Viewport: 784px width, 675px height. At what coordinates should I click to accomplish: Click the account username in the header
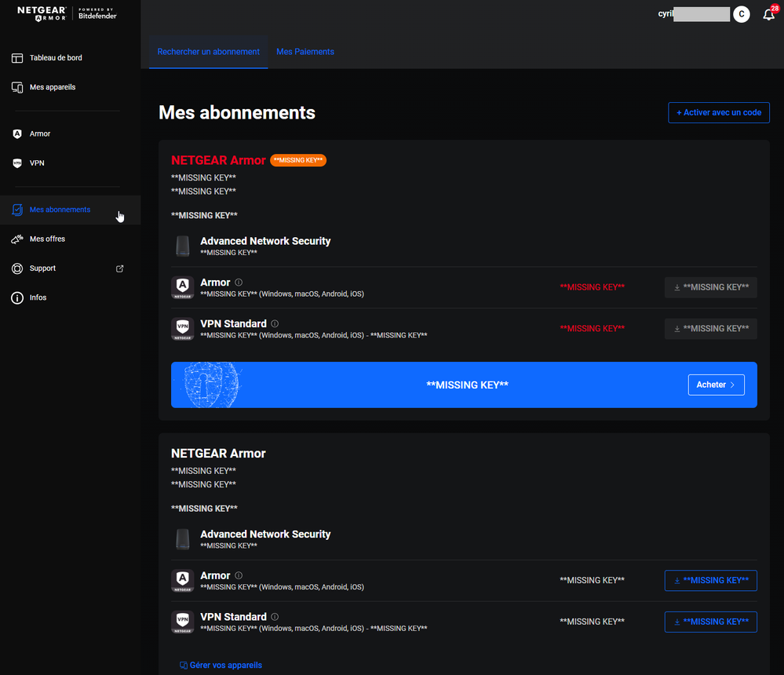[694, 14]
